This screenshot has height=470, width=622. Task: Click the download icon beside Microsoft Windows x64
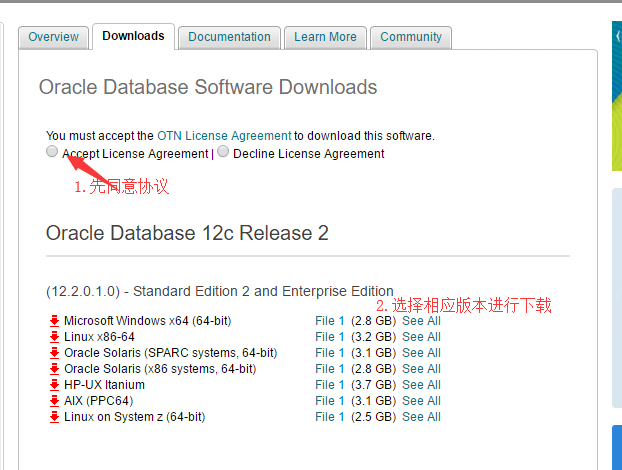pyautogui.click(x=54, y=321)
